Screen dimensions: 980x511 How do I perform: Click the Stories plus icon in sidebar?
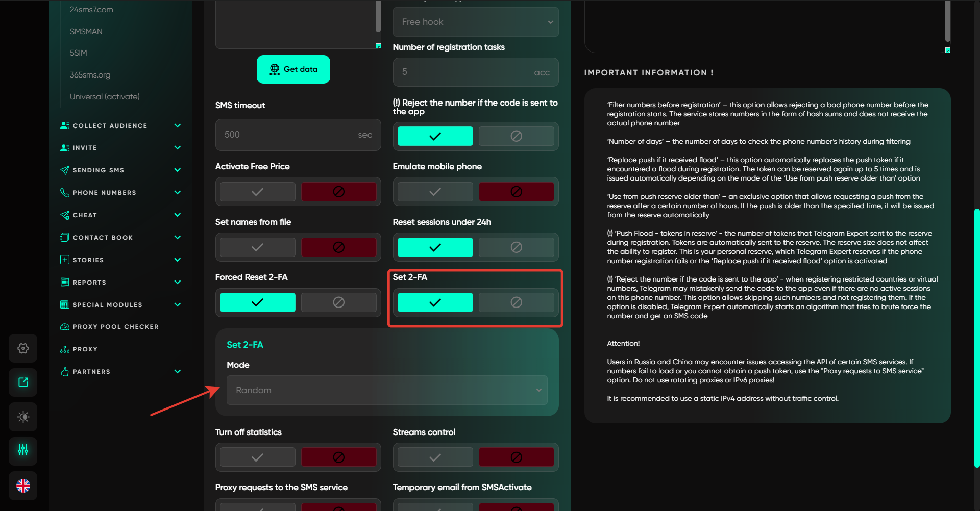65,260
